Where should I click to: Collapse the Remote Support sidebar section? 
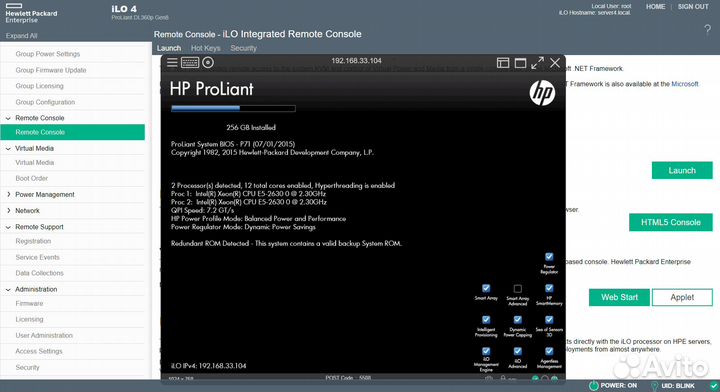tap(8, 227)
